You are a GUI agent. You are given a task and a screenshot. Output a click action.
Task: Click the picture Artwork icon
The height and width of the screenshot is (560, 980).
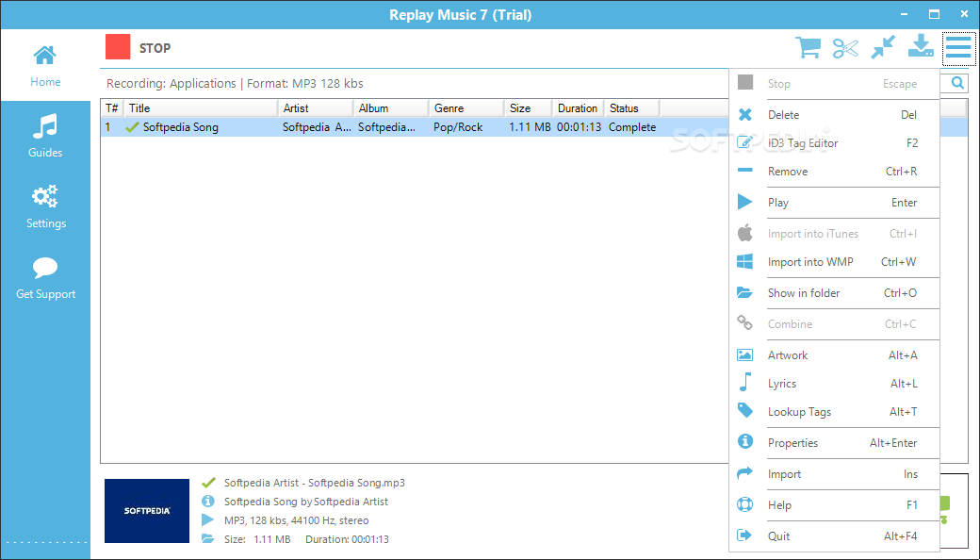745,355
